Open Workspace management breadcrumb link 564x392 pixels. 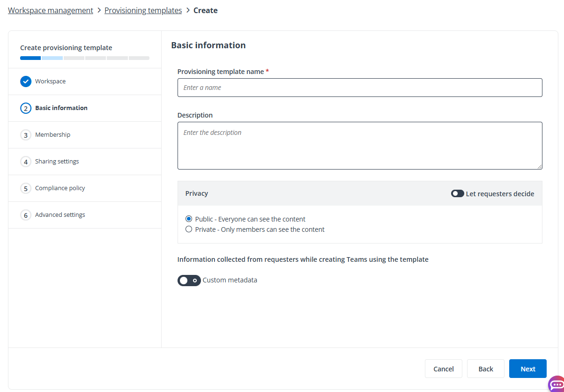(x=50, y=10)
